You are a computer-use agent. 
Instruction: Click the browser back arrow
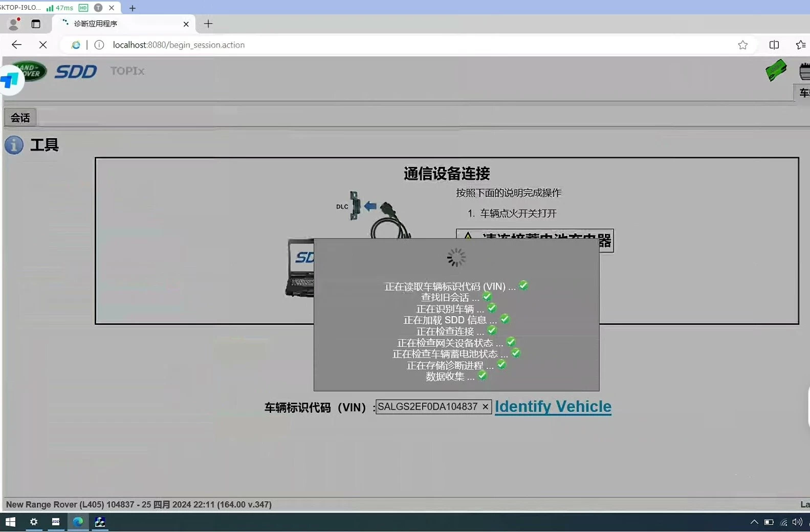pos(16,45)
